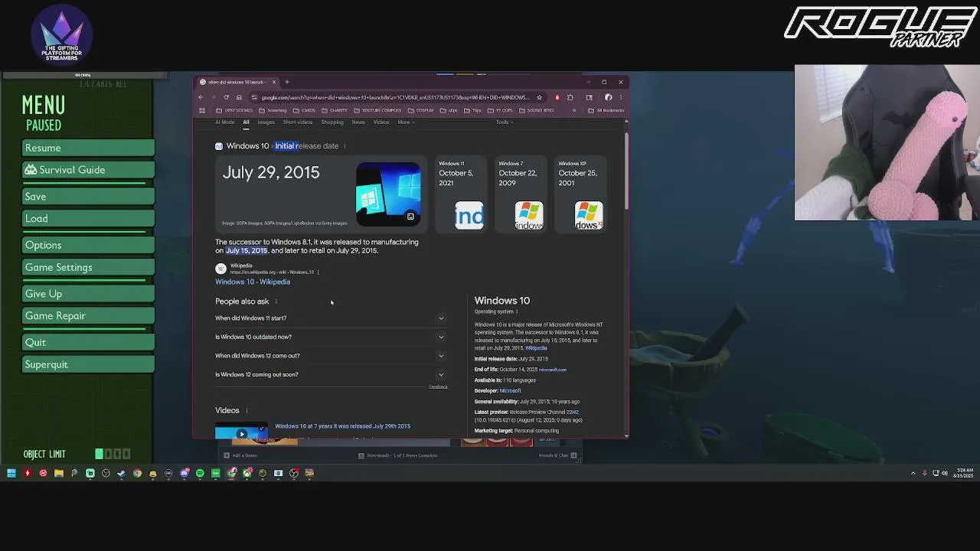Open the More search filter dropdown
Screen dimensions: 980x551
click(x=406, y=122)
